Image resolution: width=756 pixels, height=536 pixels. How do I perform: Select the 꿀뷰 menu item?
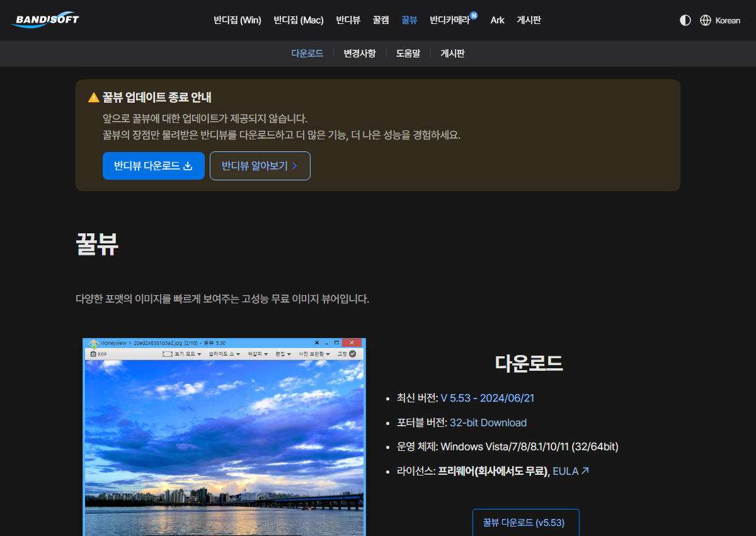(x=409, y=20)
